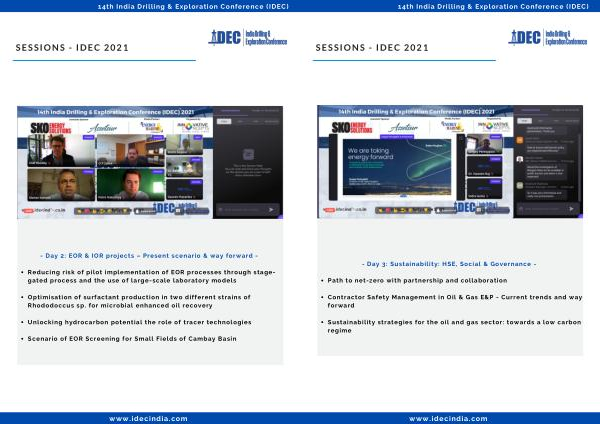Click the IDEC logo on the right page
This screenshot has height=424, width=600.
click(x=548, y=38)
